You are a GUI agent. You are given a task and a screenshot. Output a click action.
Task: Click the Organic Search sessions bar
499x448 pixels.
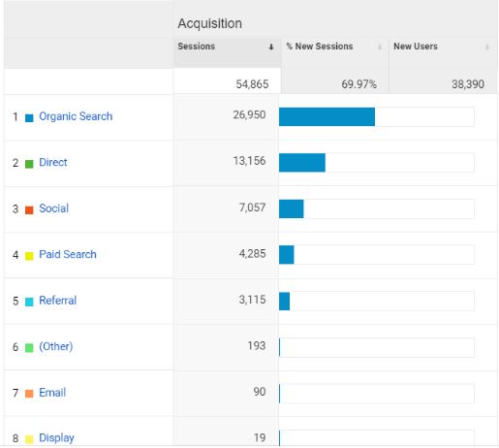[327, 116]
